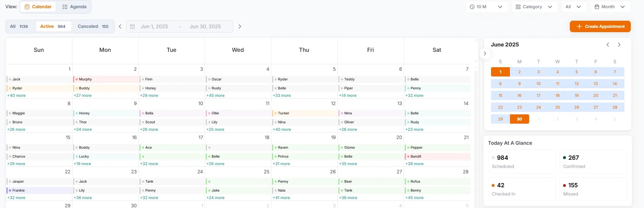
Task: Open Maggie appointment on June 8
Action: (39, 113)
